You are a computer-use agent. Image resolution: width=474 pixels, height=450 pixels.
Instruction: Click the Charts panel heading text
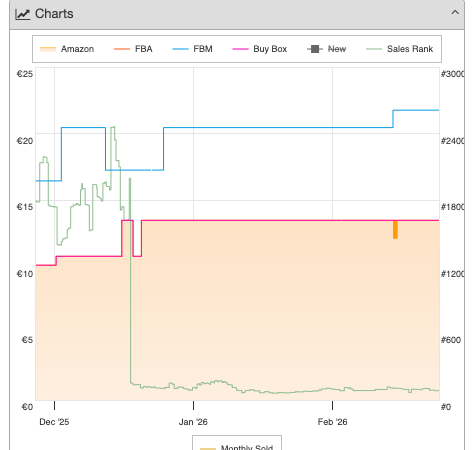click(x=54, y=14)
